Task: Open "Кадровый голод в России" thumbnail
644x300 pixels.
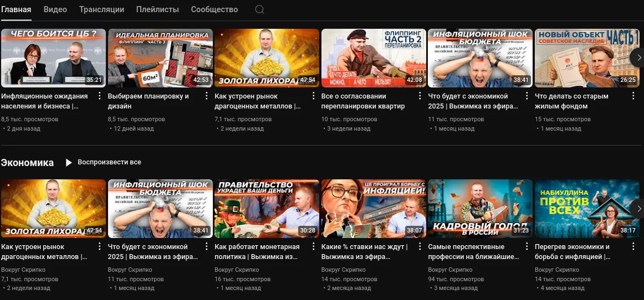Action: (480, 209)
